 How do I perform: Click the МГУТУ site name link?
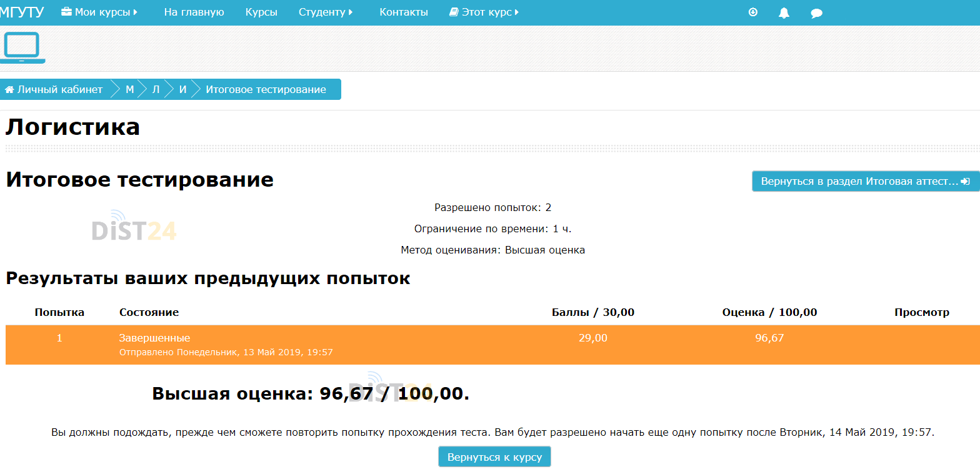(22, 12)
